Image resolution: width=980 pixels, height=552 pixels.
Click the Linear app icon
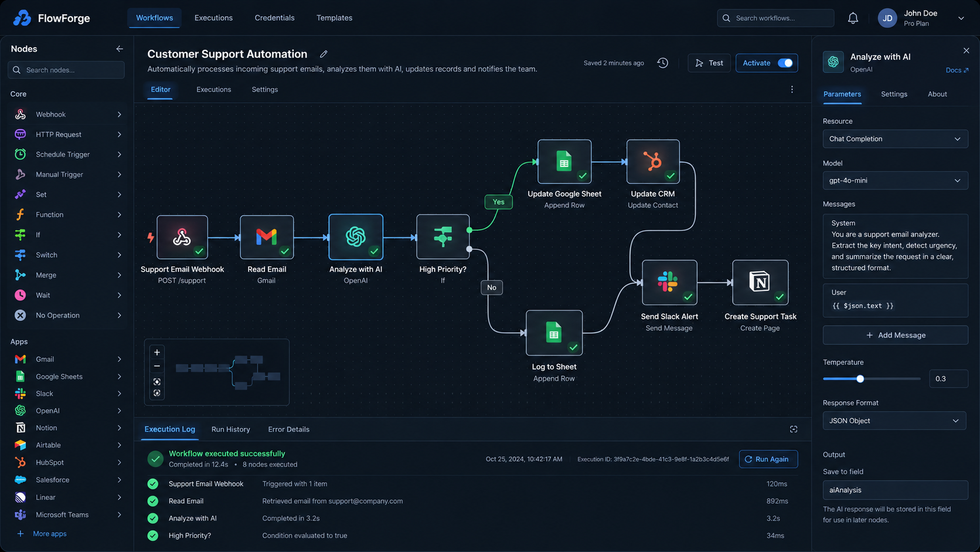[21, 497]
